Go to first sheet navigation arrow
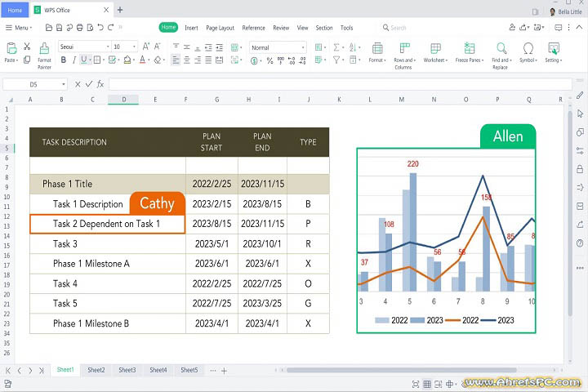 click(x=8, y=371)
